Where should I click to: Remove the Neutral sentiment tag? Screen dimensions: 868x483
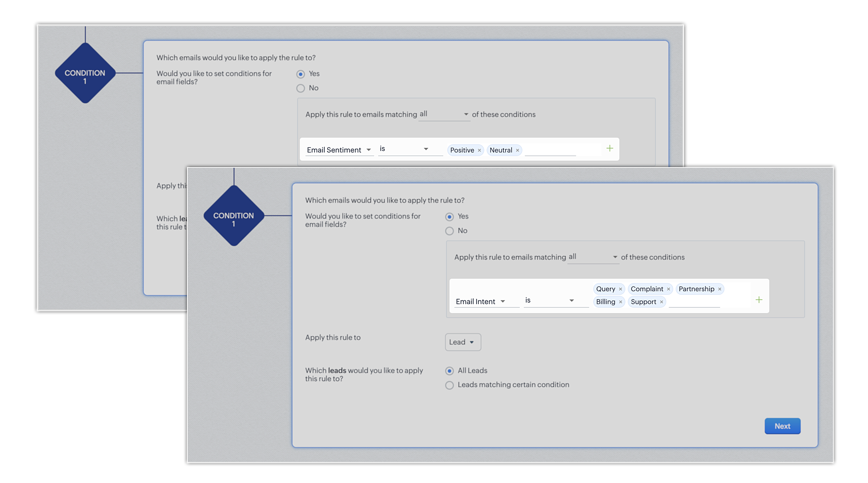[x=517, y=150]
